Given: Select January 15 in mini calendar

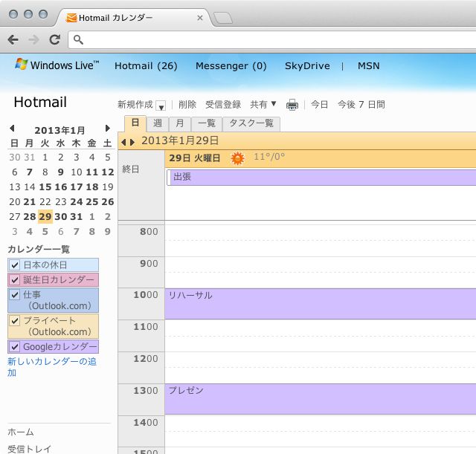Looking at the screenshot, I should (45, 187).
